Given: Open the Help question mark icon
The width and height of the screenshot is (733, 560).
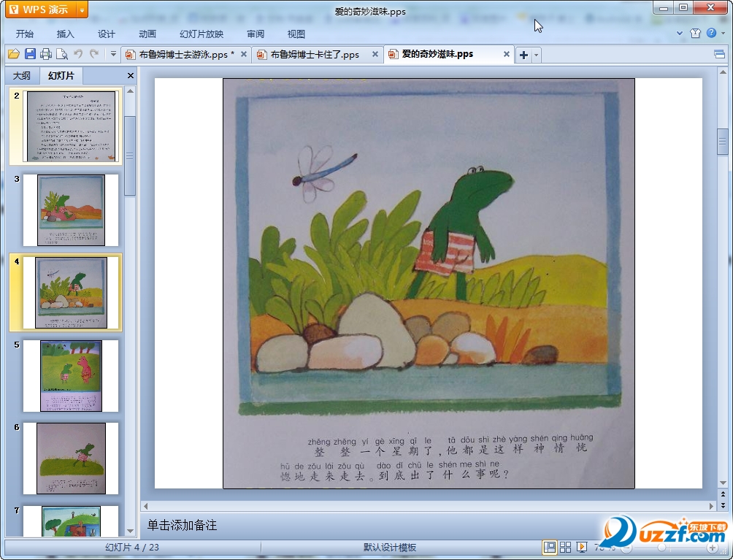Looking at the screenshot, I should pyautogui.click(x=711, y=34).
